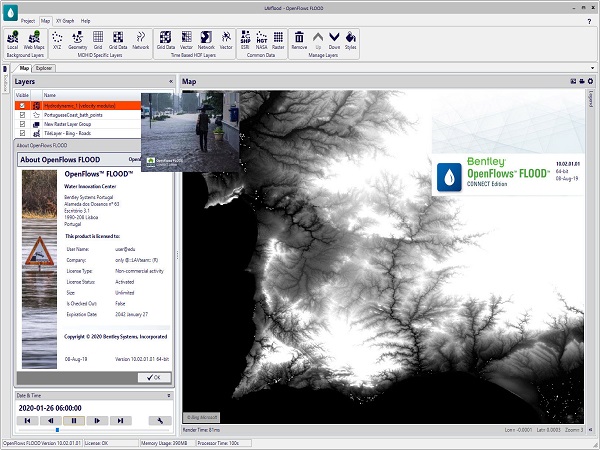This screenshot has width=600, height=450.
Task: Import Raster common data
Action: click(278, 40)
